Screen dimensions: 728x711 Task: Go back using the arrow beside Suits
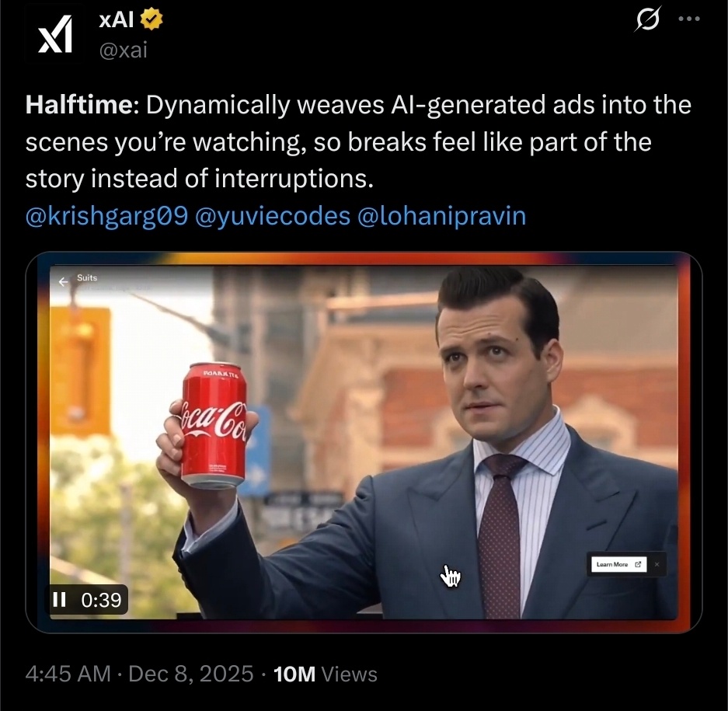coord(63,281)
